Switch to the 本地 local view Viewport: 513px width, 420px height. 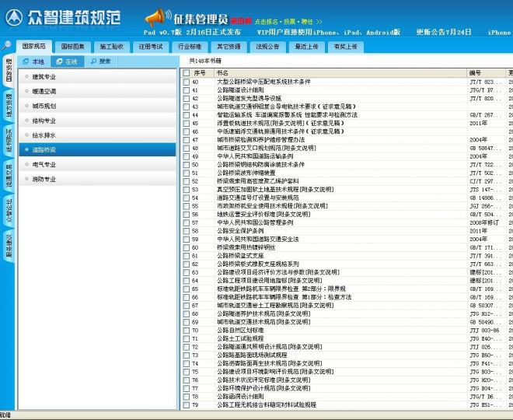[x=33, y=61]
